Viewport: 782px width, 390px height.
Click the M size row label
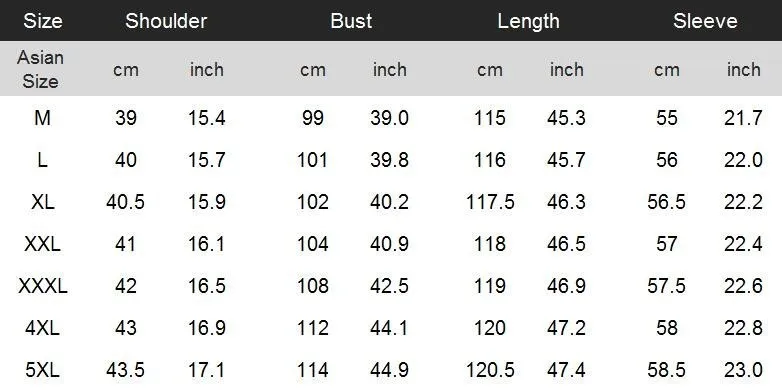42,118
